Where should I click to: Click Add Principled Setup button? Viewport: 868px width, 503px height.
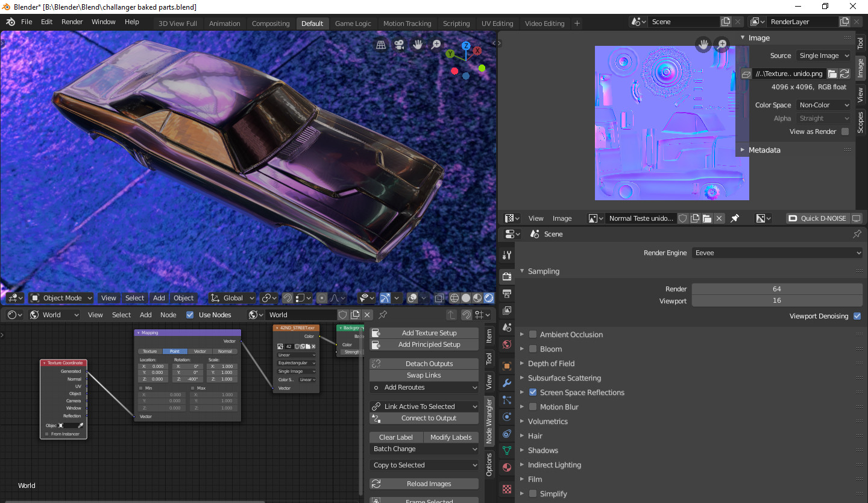tap(425, 345)
